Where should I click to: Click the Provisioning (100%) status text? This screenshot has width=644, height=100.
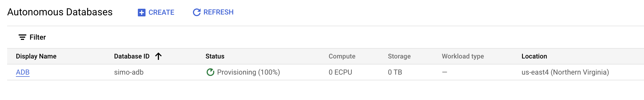(249, 72)
